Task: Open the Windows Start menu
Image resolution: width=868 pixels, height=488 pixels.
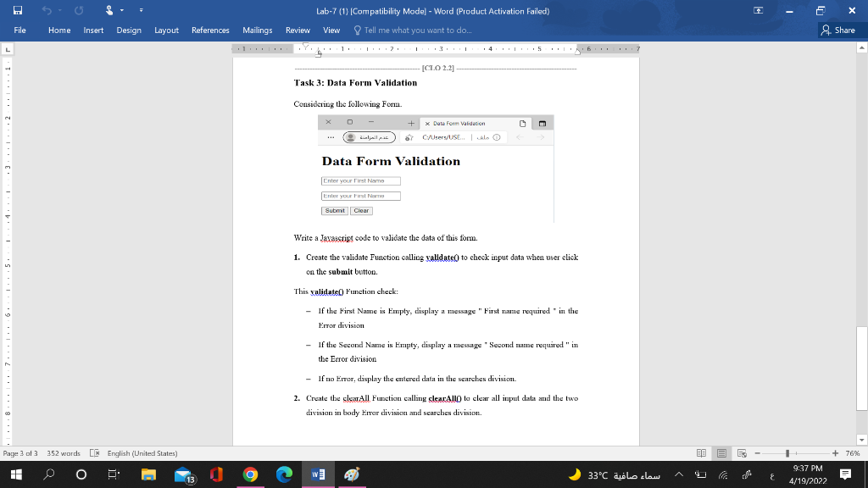Action: pos(16,474)
